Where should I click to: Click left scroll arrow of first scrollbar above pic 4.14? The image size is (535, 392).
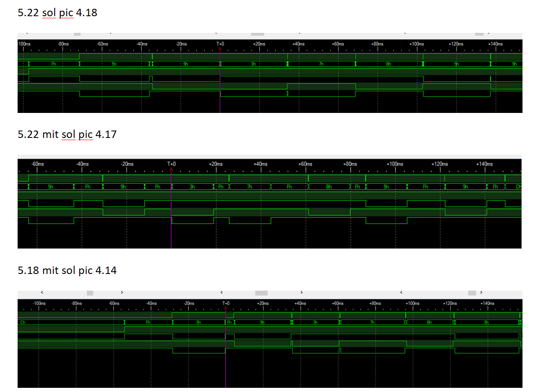click(42, 292)
